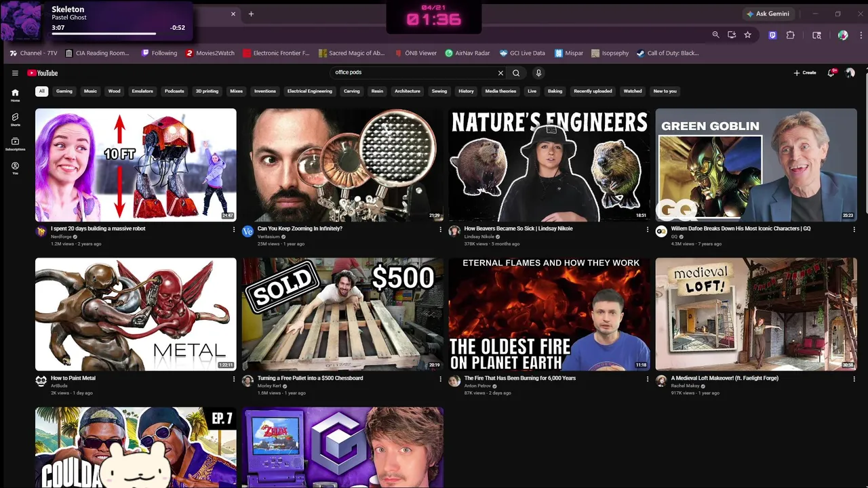Open the CIA Reading Room bookmark
Viewport: 868px width, 488px height.
97,53
